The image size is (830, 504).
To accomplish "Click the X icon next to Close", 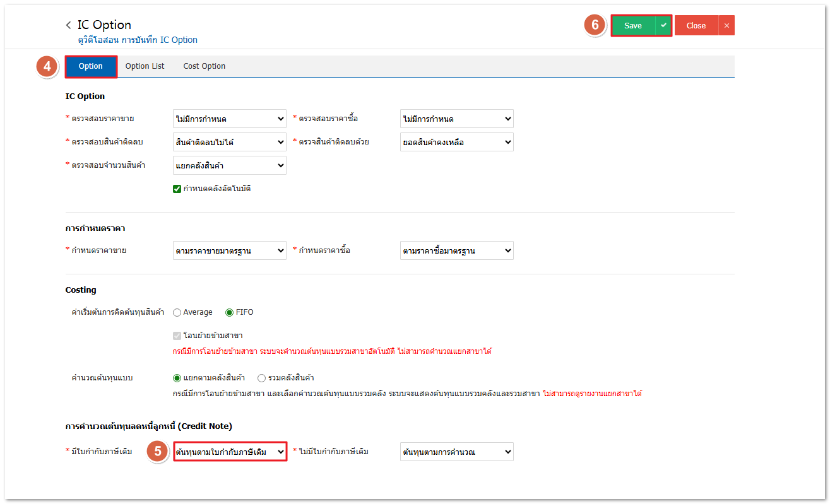I will click(x=726, y=25).
